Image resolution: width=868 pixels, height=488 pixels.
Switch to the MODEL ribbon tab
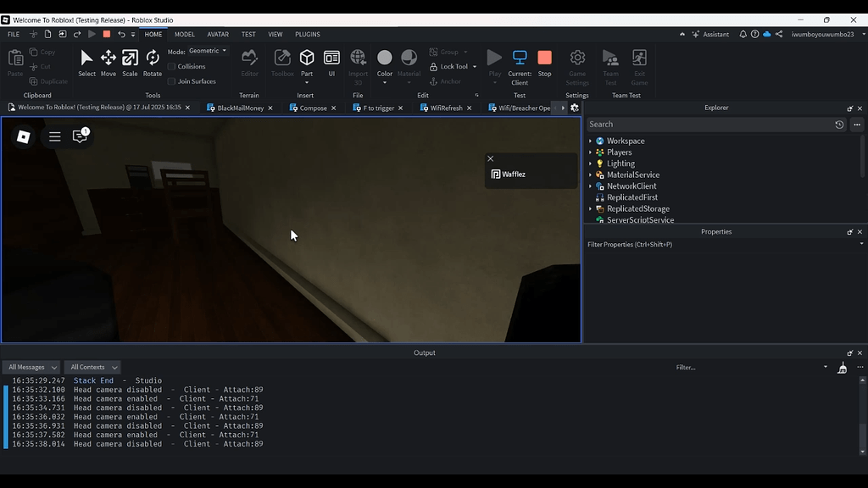click(185, 34)
